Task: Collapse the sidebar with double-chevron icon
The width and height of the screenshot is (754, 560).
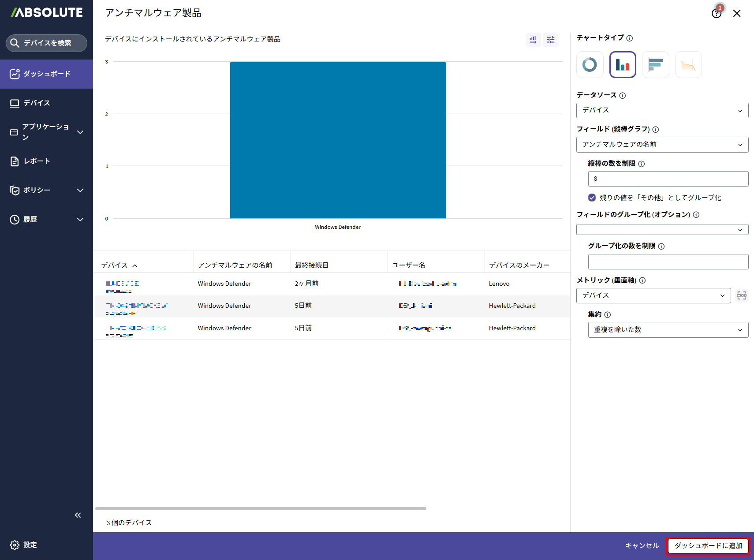Action: tap(78, 515)
